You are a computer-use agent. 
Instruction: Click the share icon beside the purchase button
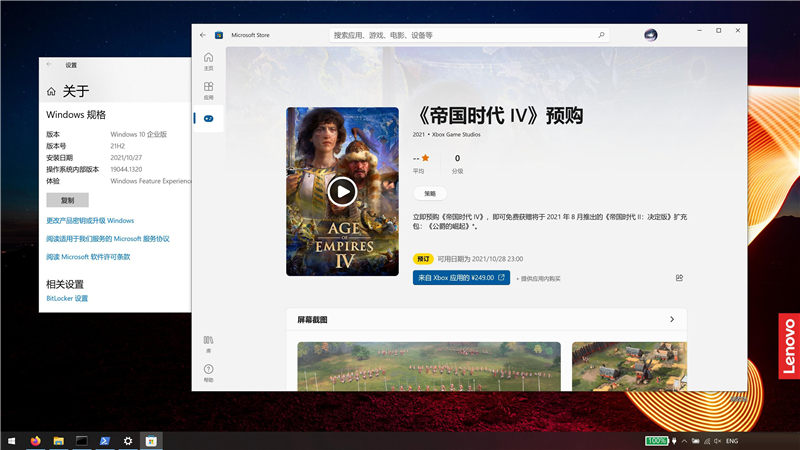point(679,278)
